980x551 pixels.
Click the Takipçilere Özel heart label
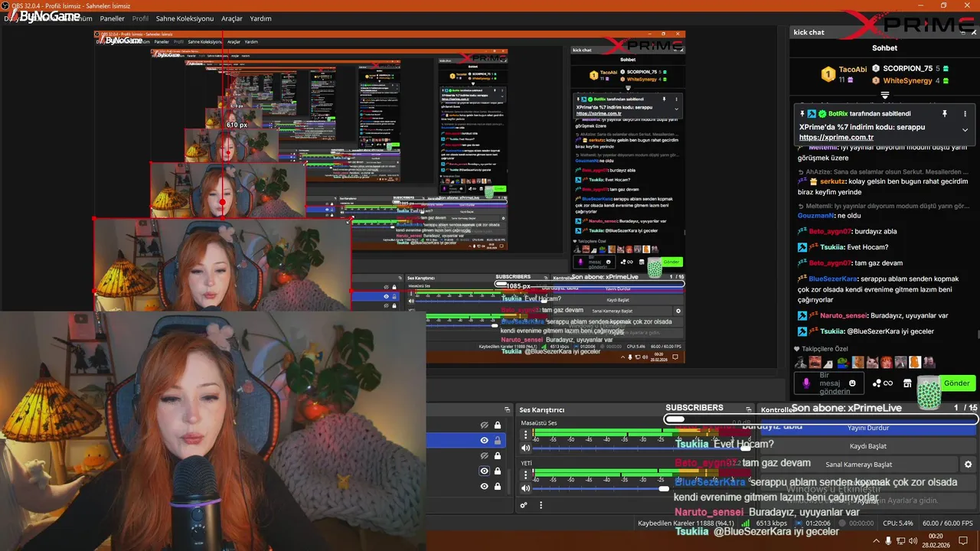click(x=822, y=348)
